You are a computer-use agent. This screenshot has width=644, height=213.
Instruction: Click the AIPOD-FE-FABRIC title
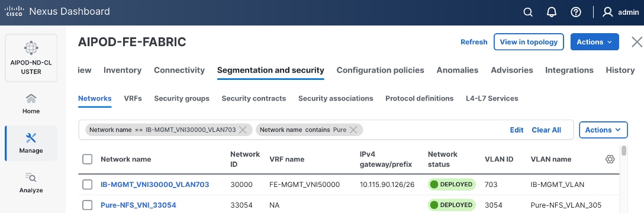(x=132, y=42)
